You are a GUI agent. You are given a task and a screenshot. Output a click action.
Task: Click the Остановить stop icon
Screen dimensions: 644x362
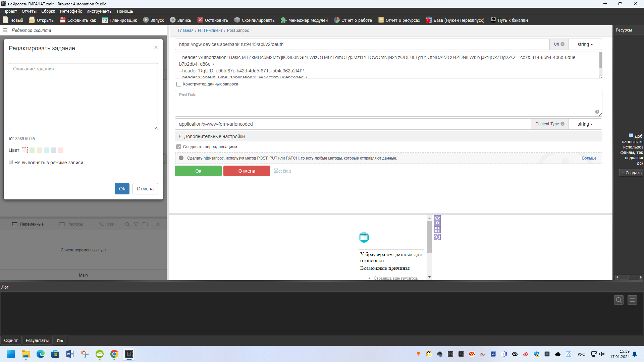(200, 20)
